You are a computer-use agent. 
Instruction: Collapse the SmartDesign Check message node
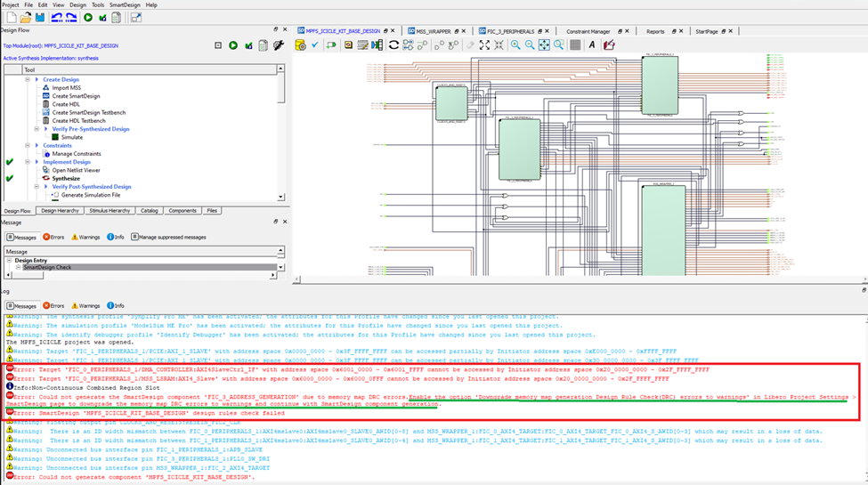click(x=19, y=267)
